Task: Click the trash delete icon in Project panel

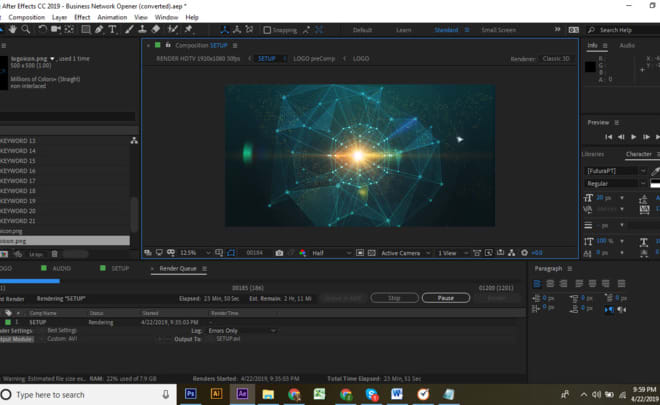Action: 54,254
